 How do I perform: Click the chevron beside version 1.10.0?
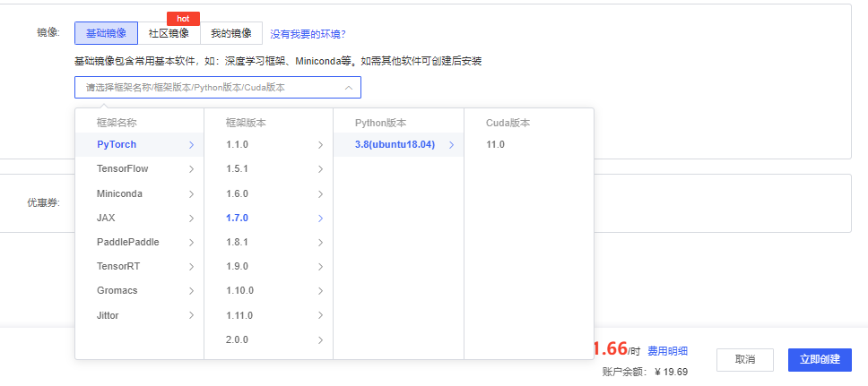(x=320, y=291)
